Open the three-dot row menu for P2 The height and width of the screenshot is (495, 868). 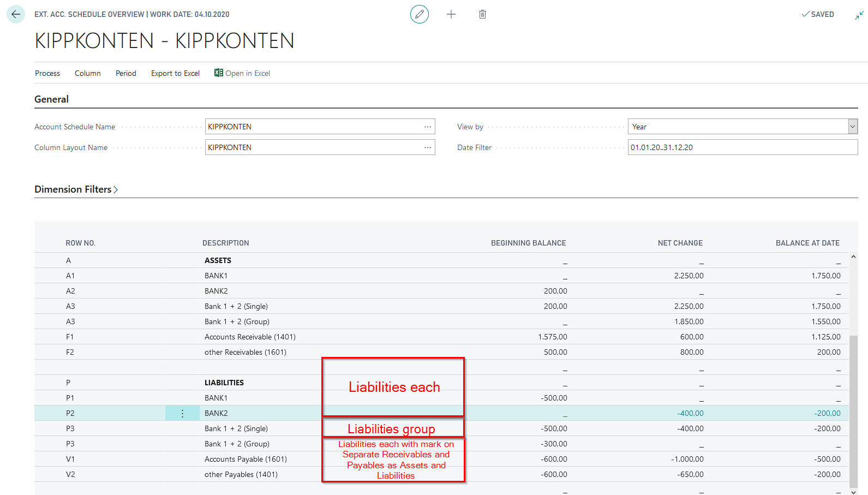pyautogui.click(x=182, y=414)
